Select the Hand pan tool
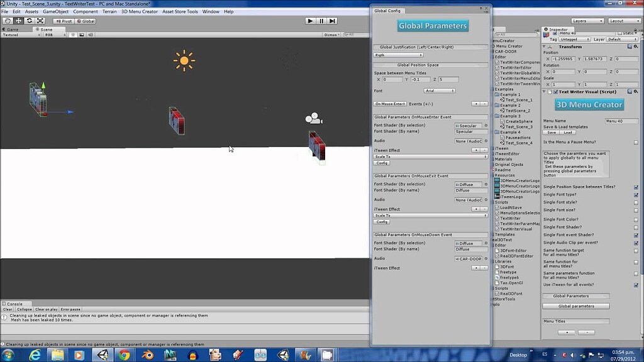Screen dimensions: 644x362 click(x=8, y=21)
